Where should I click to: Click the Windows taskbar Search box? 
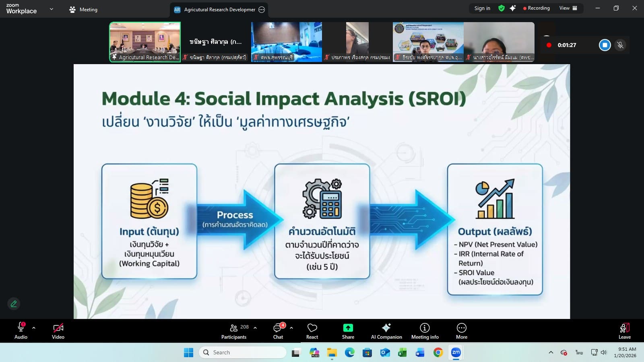243,352
